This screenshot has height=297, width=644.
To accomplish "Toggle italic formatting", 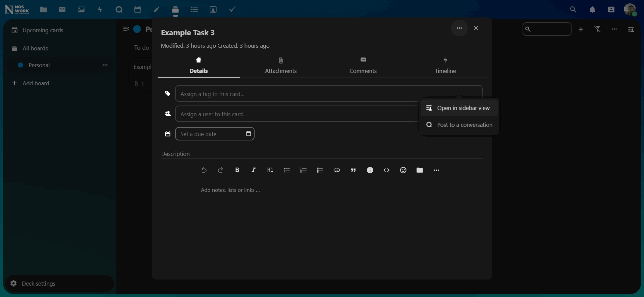I will tap(254, 170).
